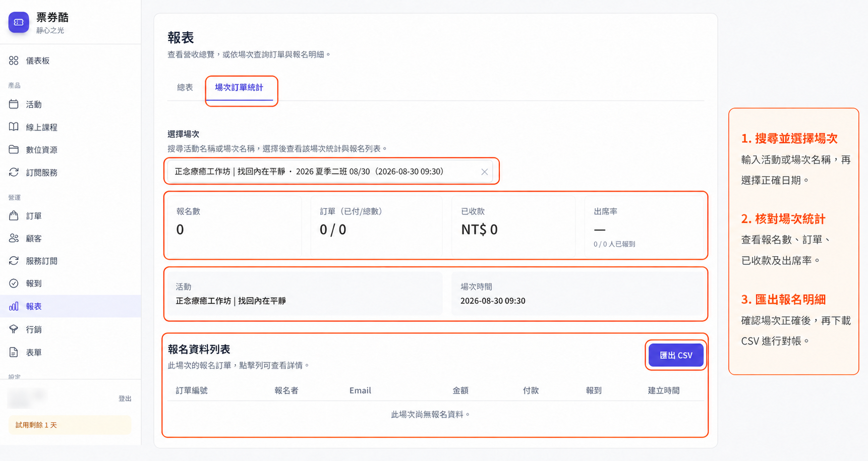Open 表單 menu item
Viewport: 868px width, 461px height.
pos(71,352)
